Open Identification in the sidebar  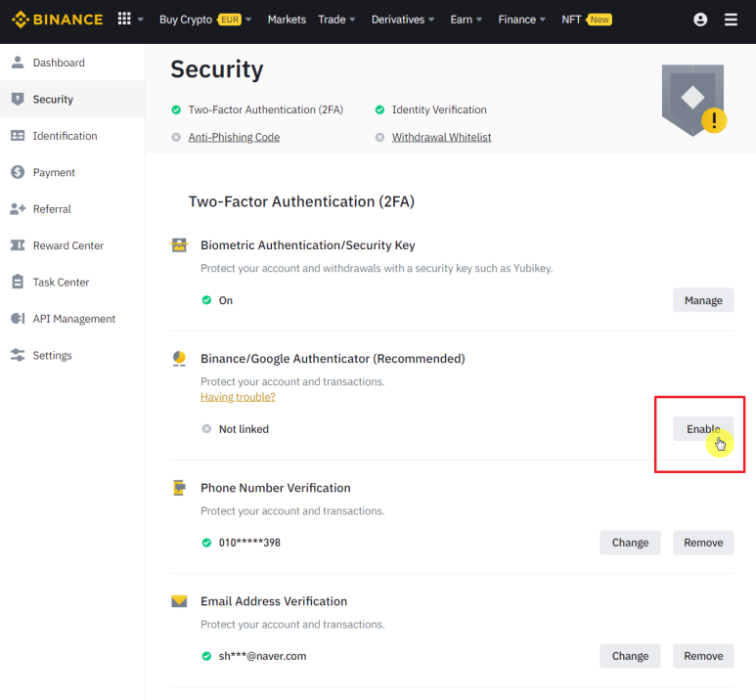(x=65, y=136)
